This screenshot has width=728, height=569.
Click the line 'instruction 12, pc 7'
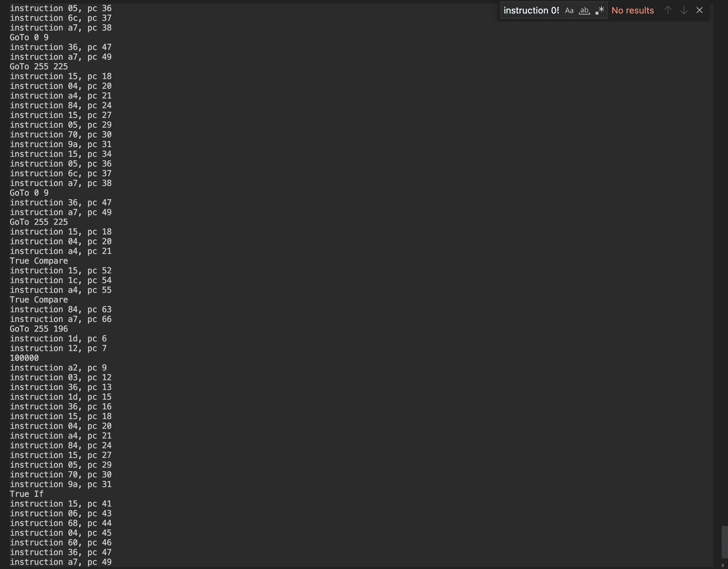[58, 348]
